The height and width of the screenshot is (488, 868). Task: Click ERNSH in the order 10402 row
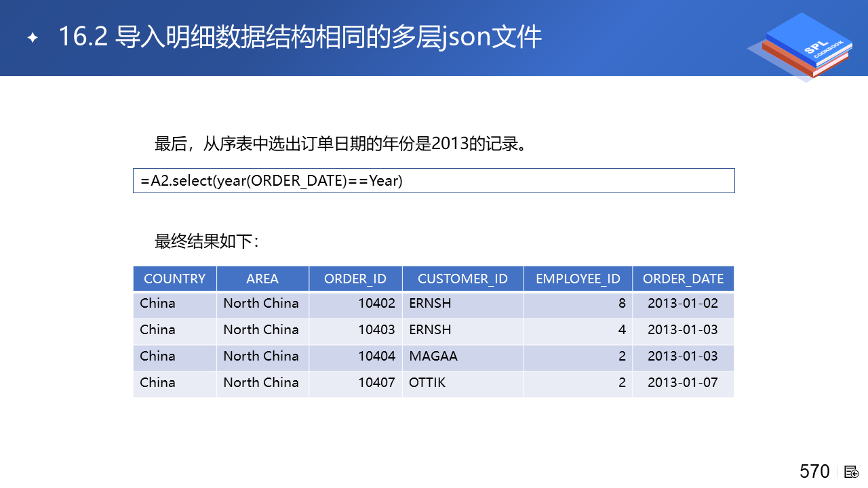click(430, 303)
